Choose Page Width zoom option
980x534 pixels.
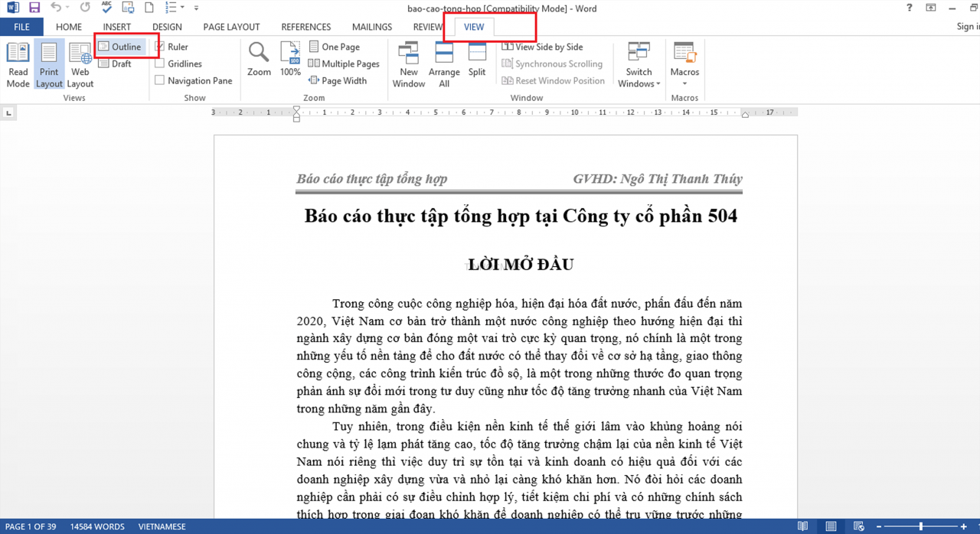(338, 80)
